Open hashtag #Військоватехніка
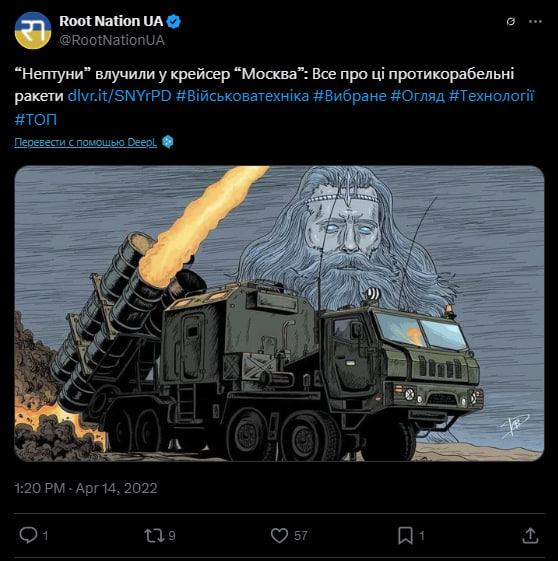The width and height of the screenshot is (558, 561). 242,96
